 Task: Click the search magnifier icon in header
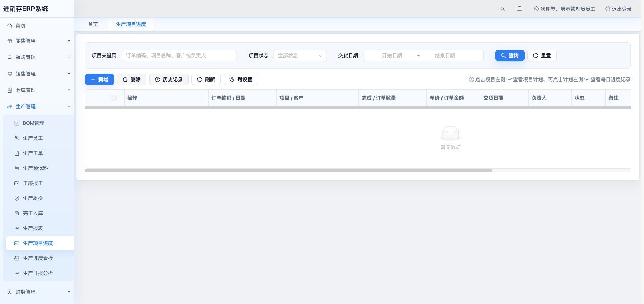tap(503, 9)
